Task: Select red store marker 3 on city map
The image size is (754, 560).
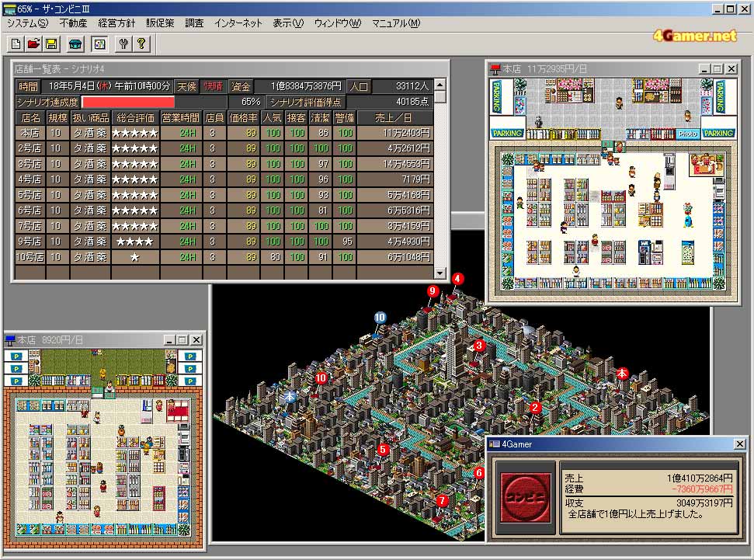Action: click(478, 345)
